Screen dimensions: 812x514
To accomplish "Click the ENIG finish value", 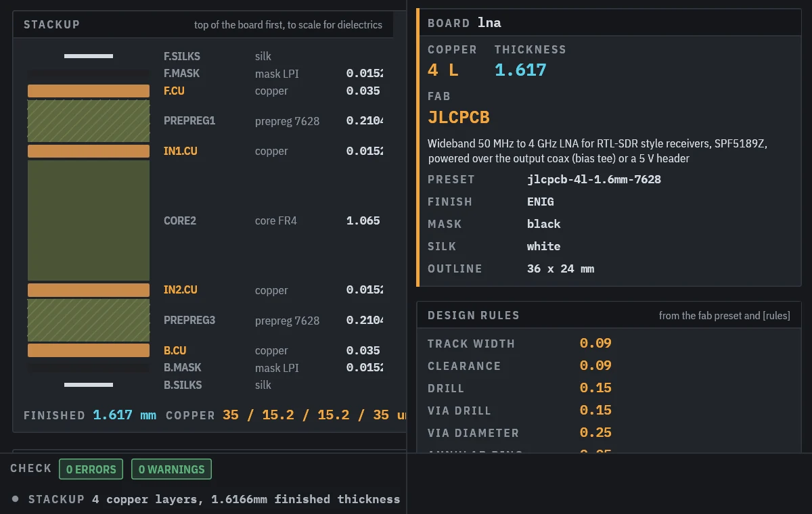I will click(x=541, y=202).
